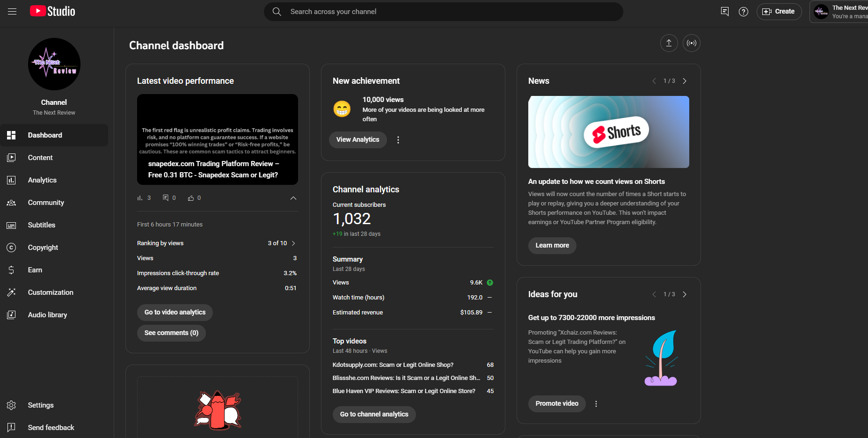Click Send feedback in the sidebar
This screenshot has height=438, width=868.
(54, 428)
